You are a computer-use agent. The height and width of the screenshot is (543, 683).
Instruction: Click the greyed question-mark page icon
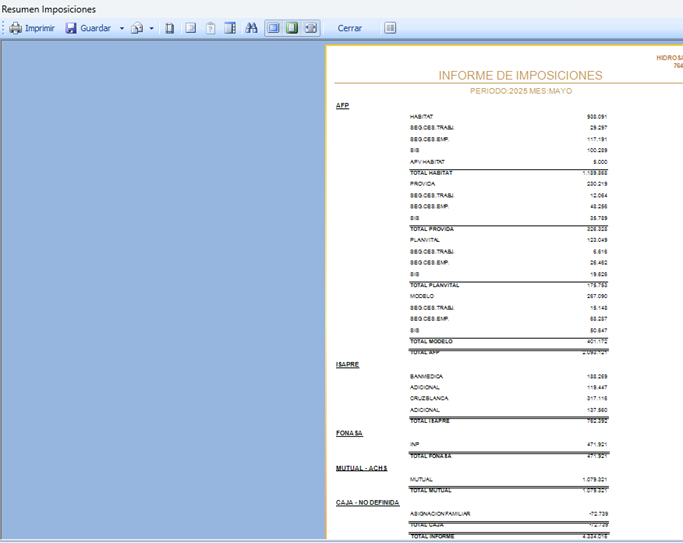click(210, 28)
